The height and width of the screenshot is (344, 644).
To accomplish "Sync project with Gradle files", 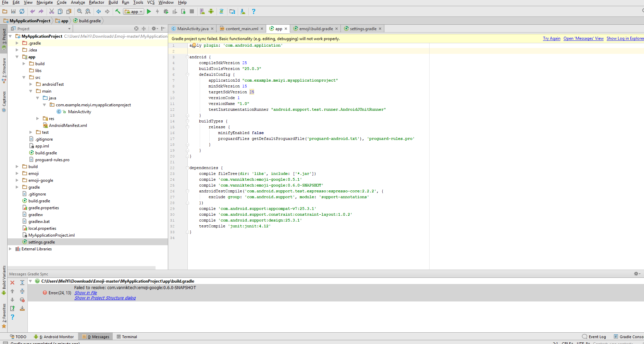I will (x=222, y=11).
